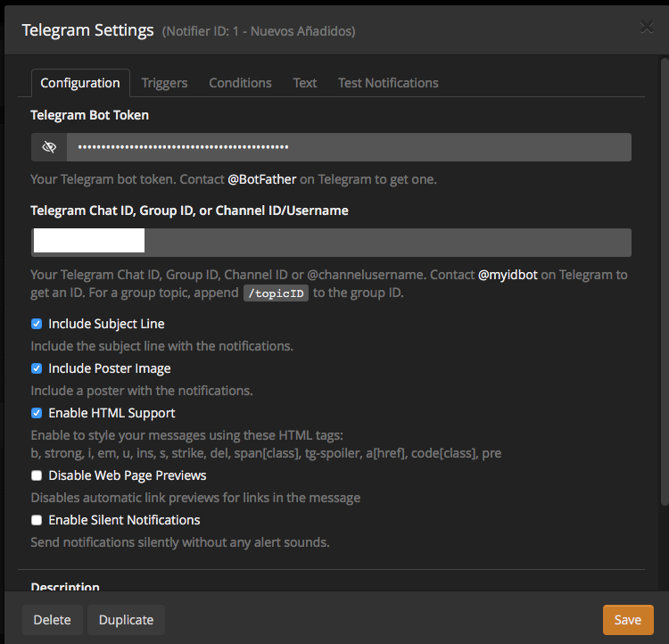Disable the Enable HTML Support checkbox

[37, 413]
